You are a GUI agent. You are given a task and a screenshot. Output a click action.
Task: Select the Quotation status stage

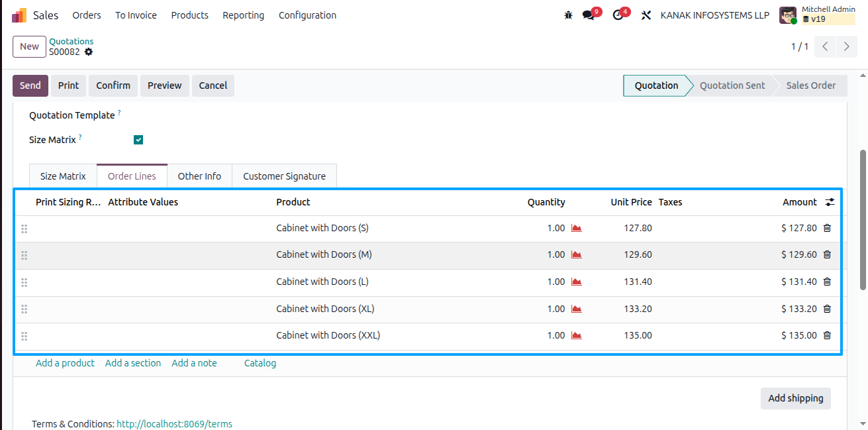click(x=656, y=85)
